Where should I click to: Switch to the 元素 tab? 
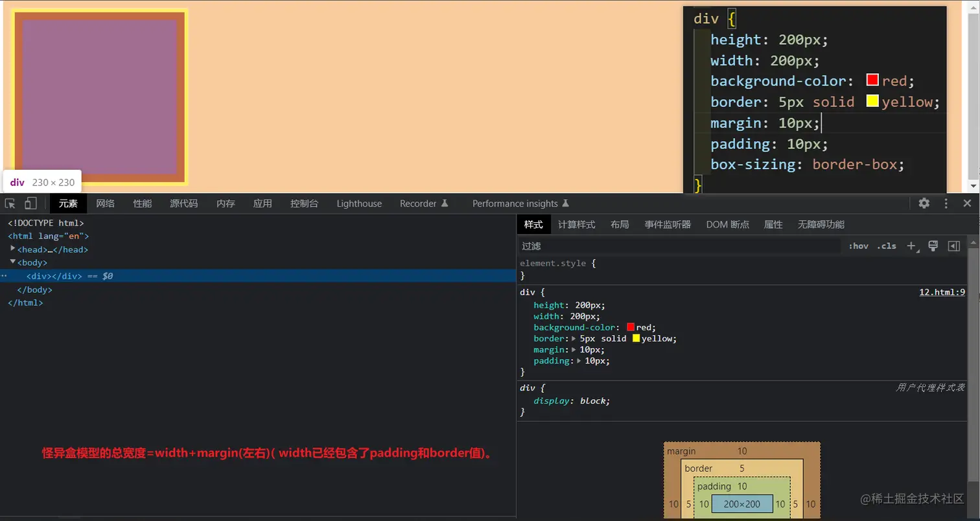pyautogui.click(x=68, y=203)
